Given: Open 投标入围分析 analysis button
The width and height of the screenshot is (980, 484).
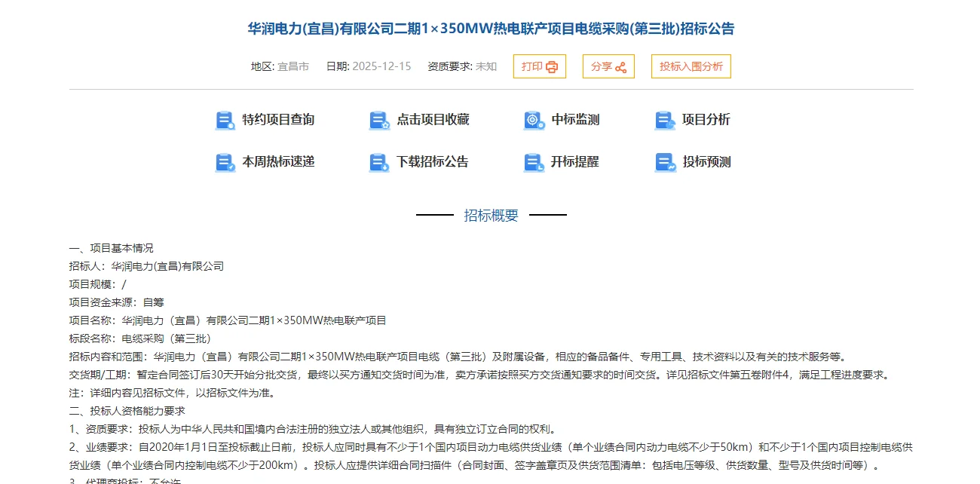Looking at the screenshot, I should click(x=691, y=66).
